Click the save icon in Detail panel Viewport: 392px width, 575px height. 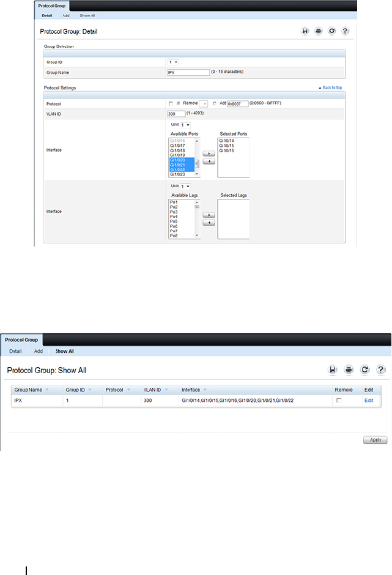pyautogui.click(x=305, y=31)
